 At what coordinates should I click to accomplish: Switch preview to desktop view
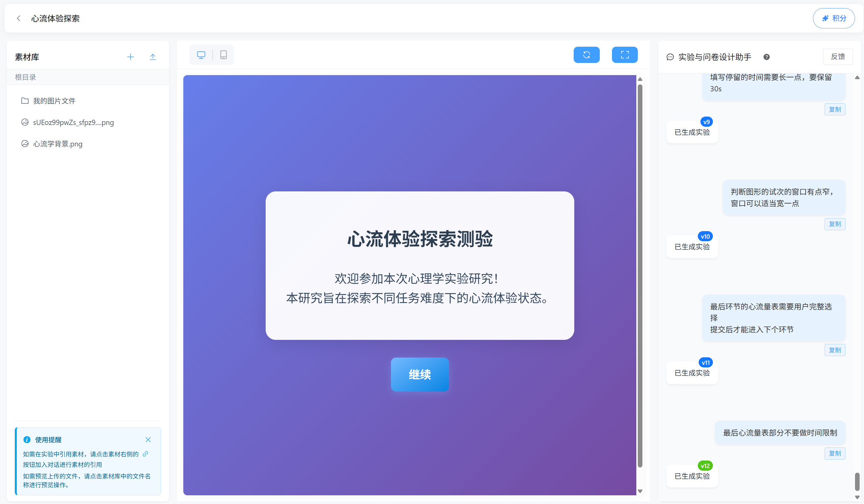[x=201, y=55]
